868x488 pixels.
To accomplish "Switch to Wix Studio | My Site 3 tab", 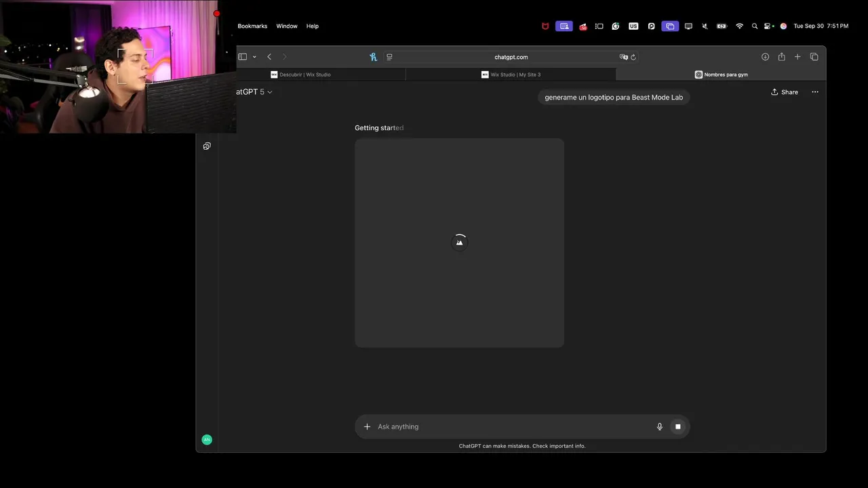I will [511, 75].
